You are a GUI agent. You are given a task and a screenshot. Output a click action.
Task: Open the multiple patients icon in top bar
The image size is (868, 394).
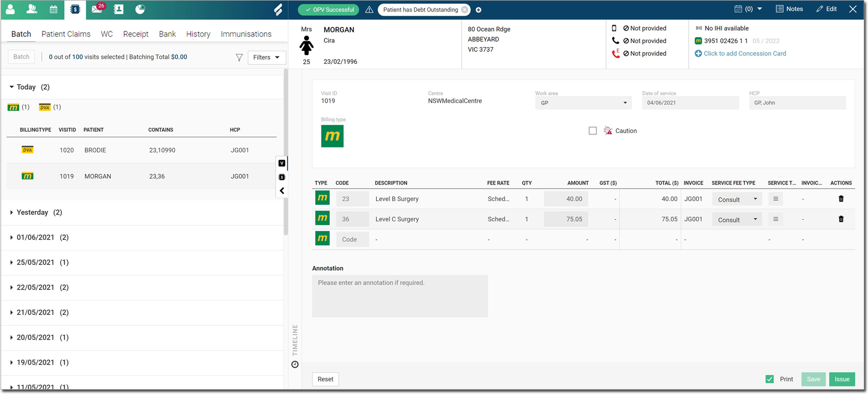[x=31, y=9]
